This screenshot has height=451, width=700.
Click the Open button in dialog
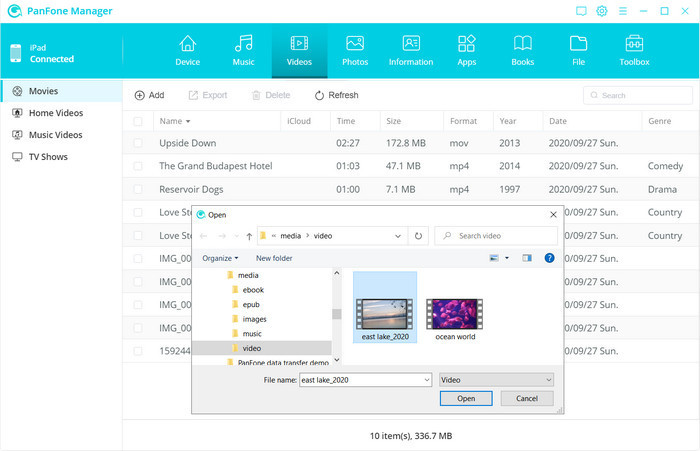pyautogui.click(x=466, y=398)
